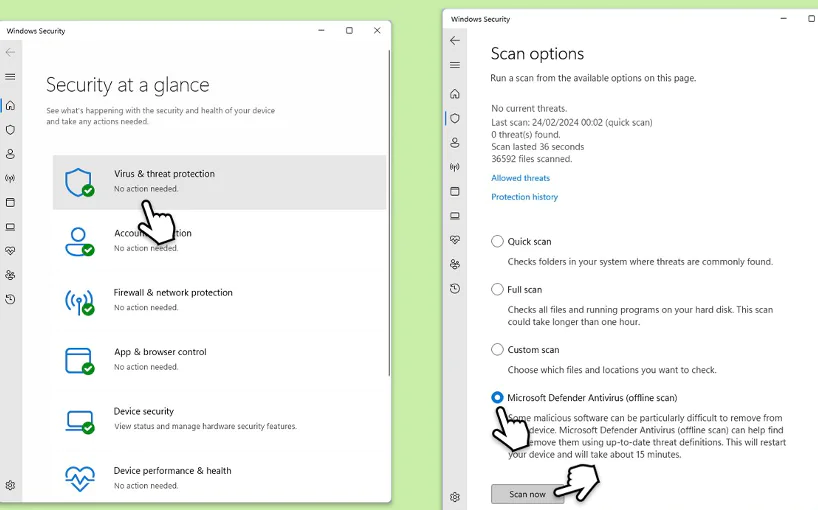This screenshot has width=818, height=510.
Task: Minimize the left Windows Security window
Action: [321, 31]
